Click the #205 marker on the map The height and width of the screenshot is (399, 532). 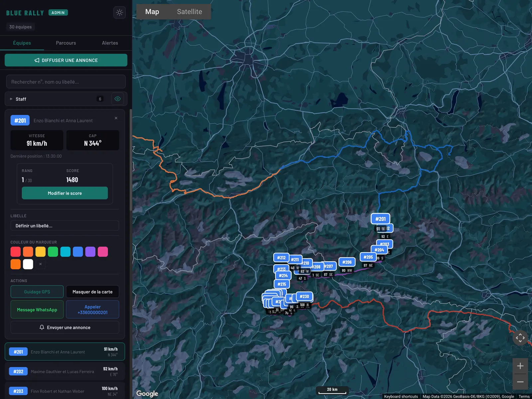[368, 257]
